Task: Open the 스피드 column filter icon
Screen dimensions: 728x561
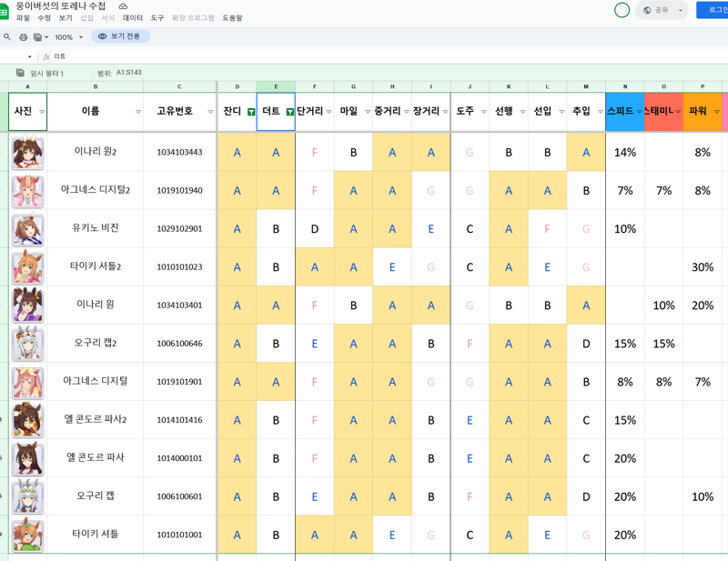Action: (x=639, y=112)
